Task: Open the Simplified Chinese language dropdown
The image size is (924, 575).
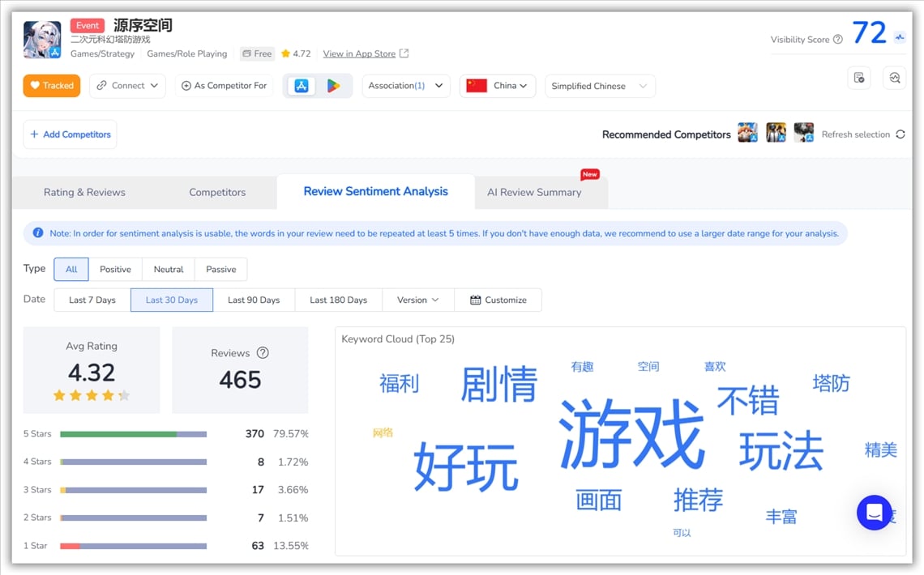Action: (599, 87)
